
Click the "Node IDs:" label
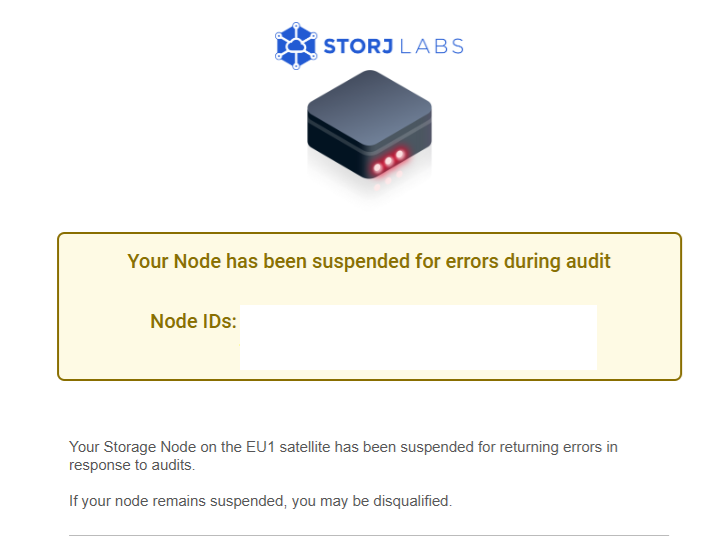click(193, 321)
